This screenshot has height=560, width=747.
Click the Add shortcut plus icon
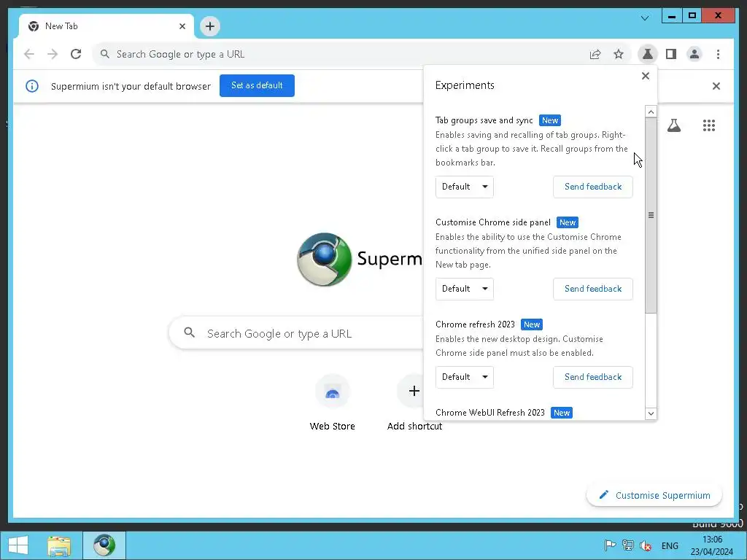pos(414,391)
